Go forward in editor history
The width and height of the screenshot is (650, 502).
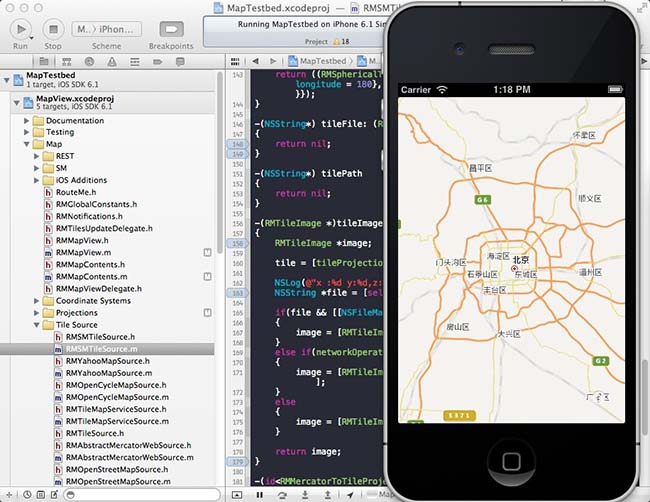273,61
